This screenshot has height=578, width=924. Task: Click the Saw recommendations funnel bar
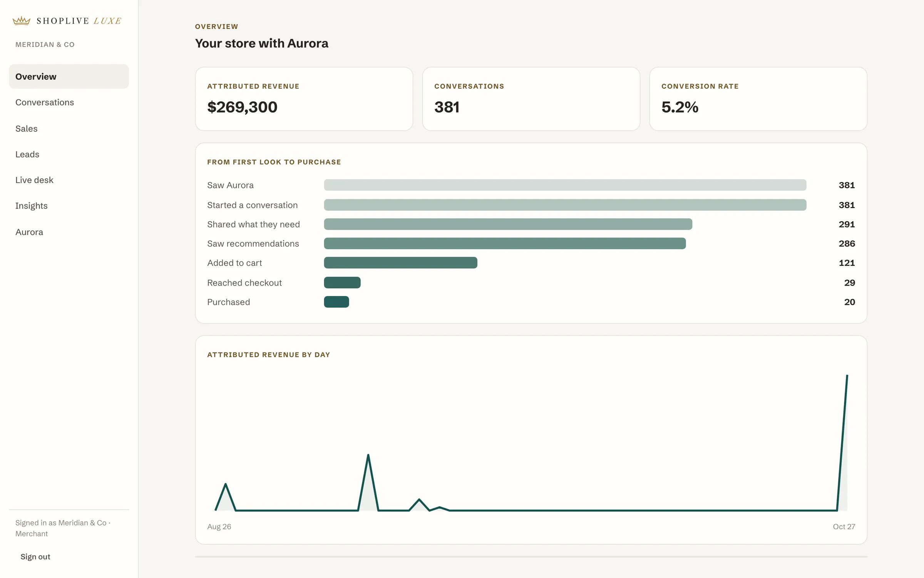pos(505,244)
